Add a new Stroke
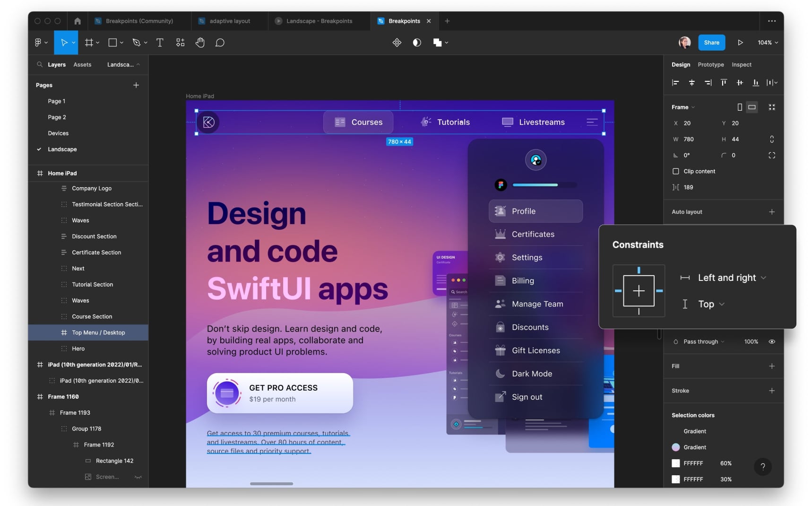Image resolution: width=812 pixels, height=506 pixels. click(772, 391)
